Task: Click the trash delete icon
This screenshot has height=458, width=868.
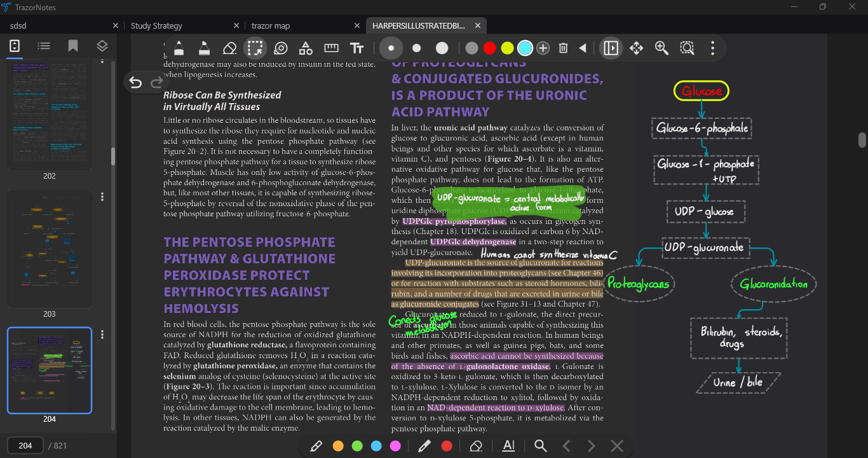Action: tap(563, 48)
